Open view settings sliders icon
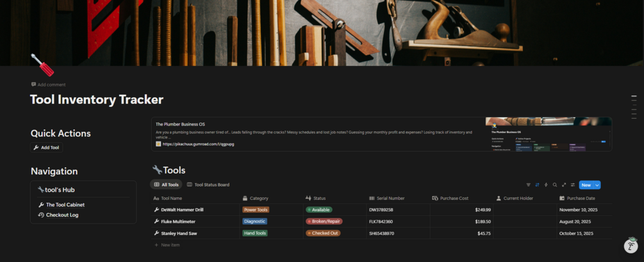This screenshot has height=262, width=644. (x=572, y=184)
